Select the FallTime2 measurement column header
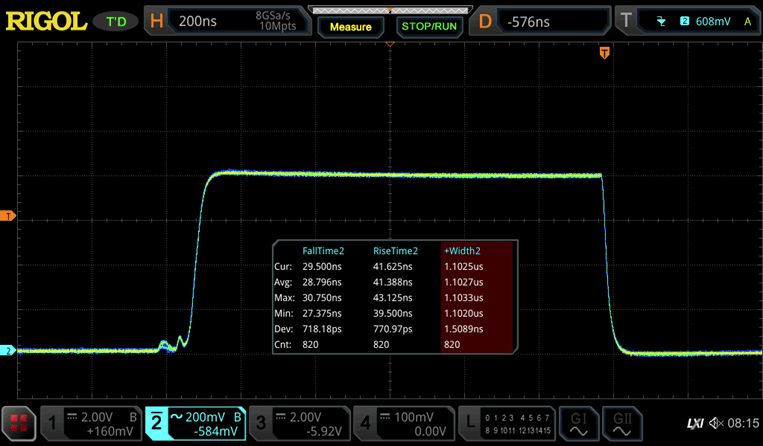763x446 pixels. click(x=323, y=251)
